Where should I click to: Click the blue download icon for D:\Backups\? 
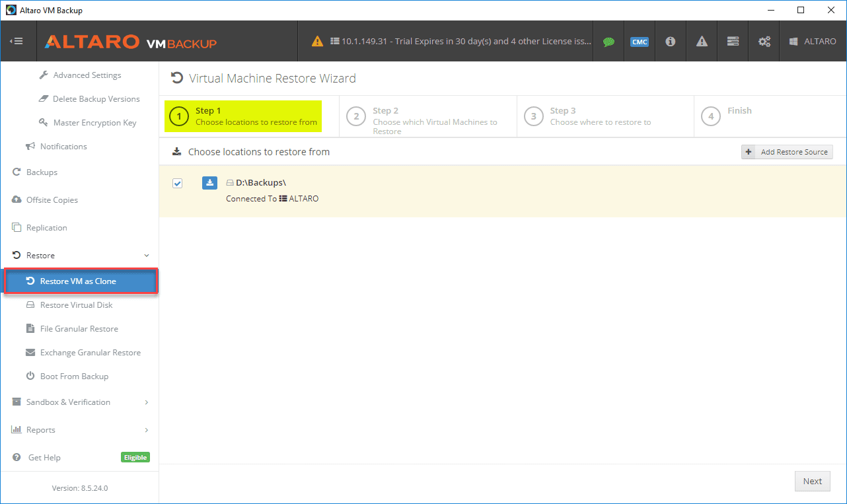209,183
